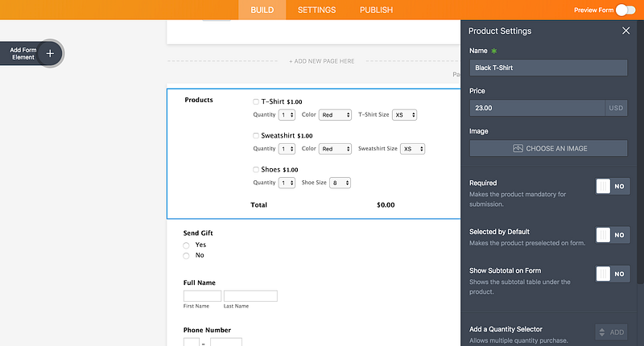Click the product Name input field
644x346 pixels.
tap(548, 68)
